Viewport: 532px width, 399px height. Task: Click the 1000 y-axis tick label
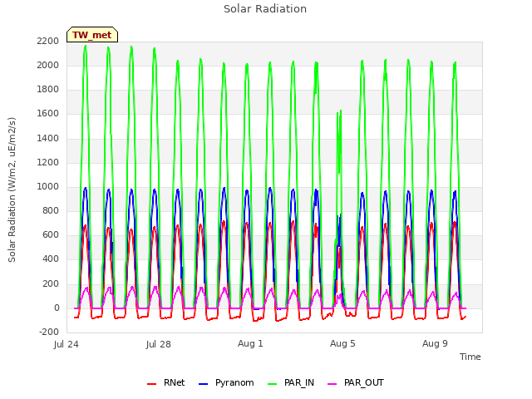tap(48, 186)
